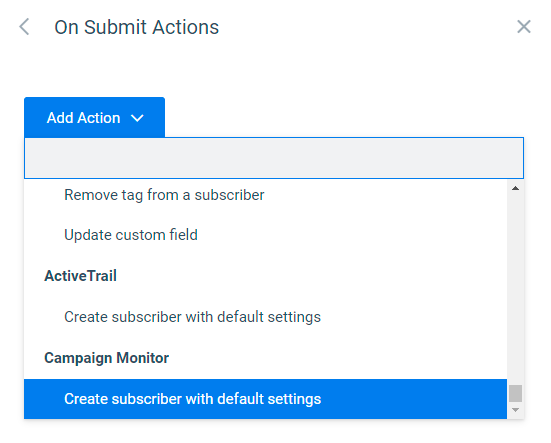Go back using the left chevron icon

pyautogui.click(x=24, y=27)
